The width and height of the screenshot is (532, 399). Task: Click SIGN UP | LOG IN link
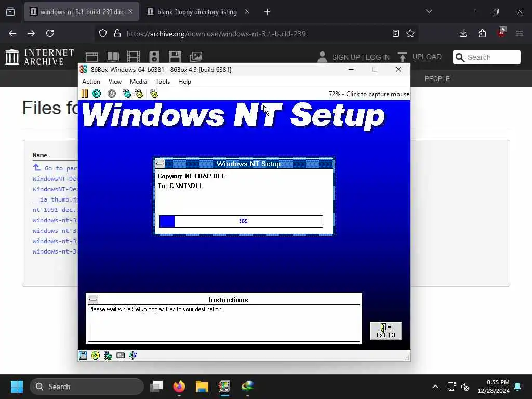(361, 57)
